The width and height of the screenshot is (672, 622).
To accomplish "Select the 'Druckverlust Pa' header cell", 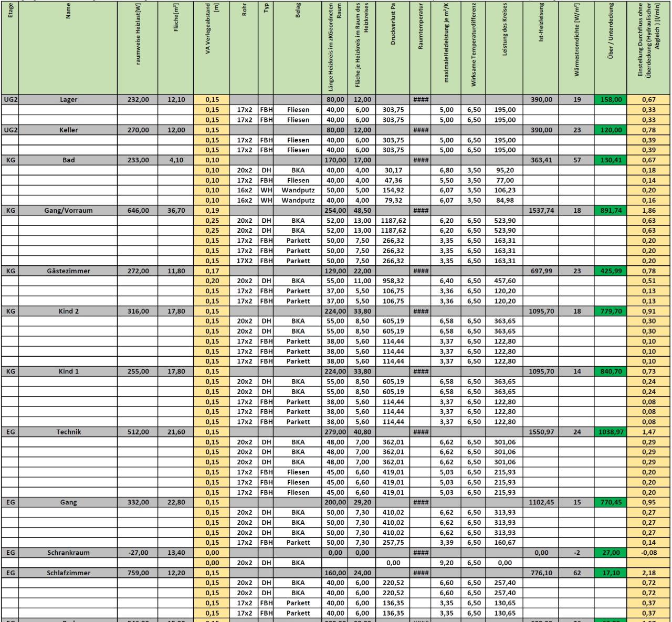I will tap(393, 47).
